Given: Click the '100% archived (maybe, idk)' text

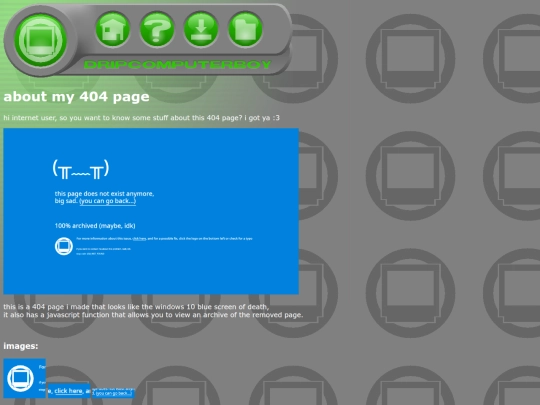Looking at the screenshot, I should 95,226.
